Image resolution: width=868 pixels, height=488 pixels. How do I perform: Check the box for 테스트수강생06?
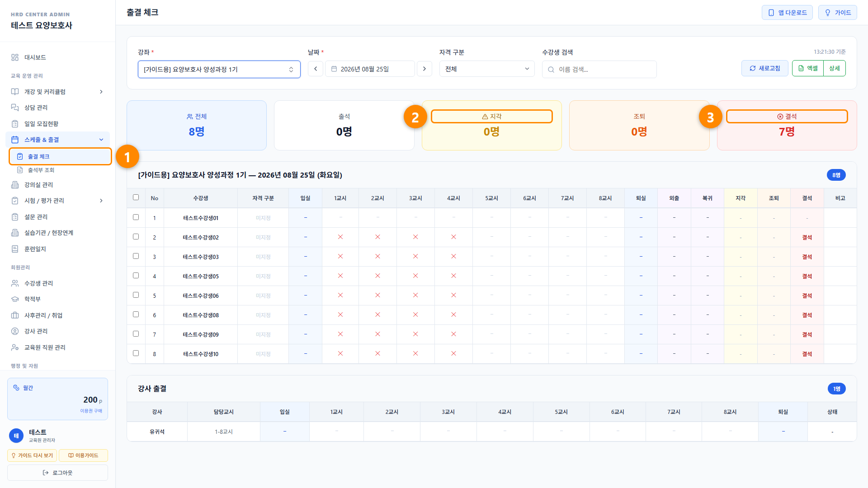click(x=136, y=295)
